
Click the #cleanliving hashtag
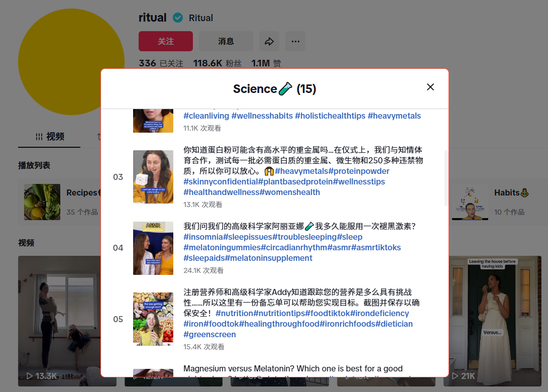pos(206,116)
